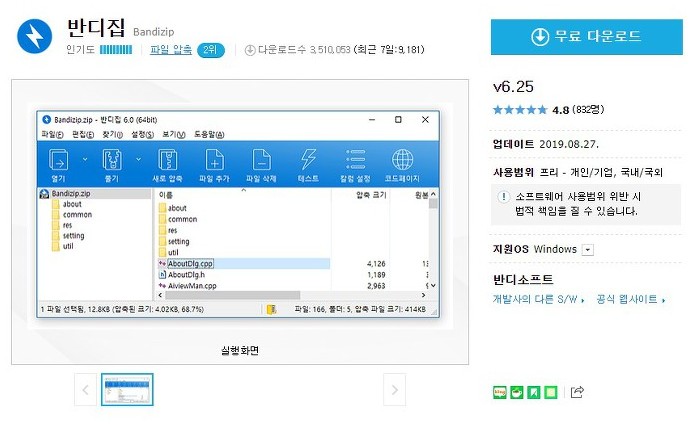Click the util folder in file list

click(x=173, y=253)
